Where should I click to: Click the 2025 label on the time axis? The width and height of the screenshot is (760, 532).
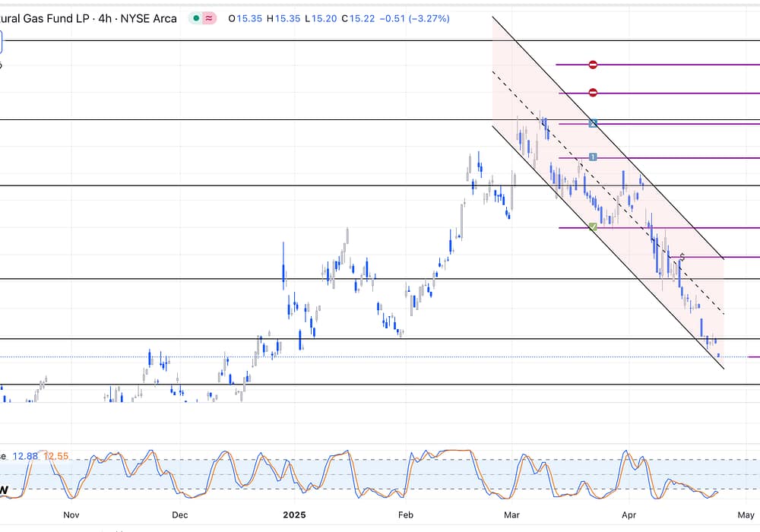pos(294,515)
